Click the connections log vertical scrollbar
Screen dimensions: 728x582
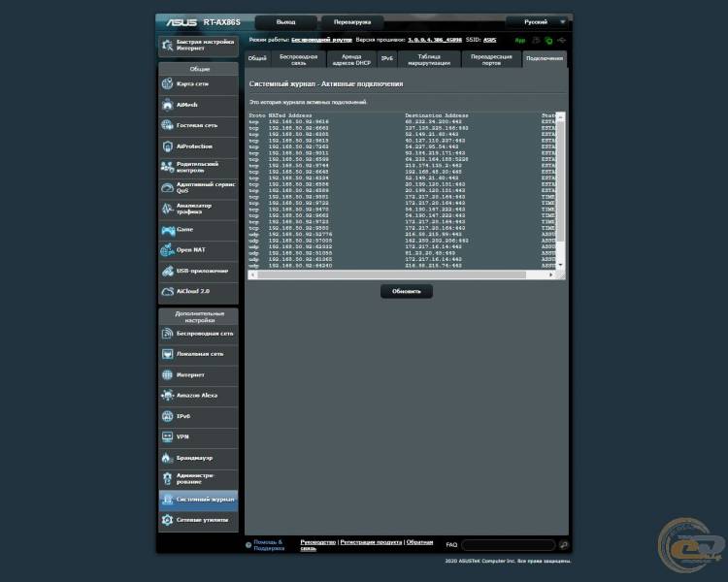(x=560, y=181)
